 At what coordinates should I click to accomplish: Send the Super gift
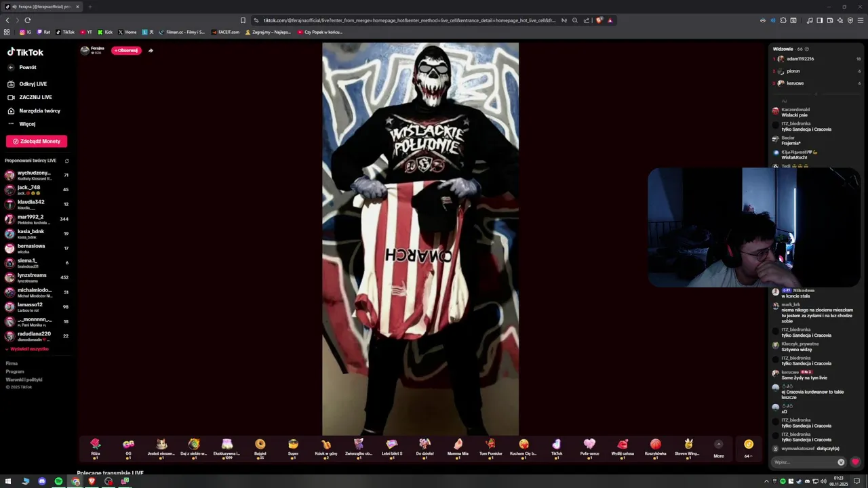293,448
